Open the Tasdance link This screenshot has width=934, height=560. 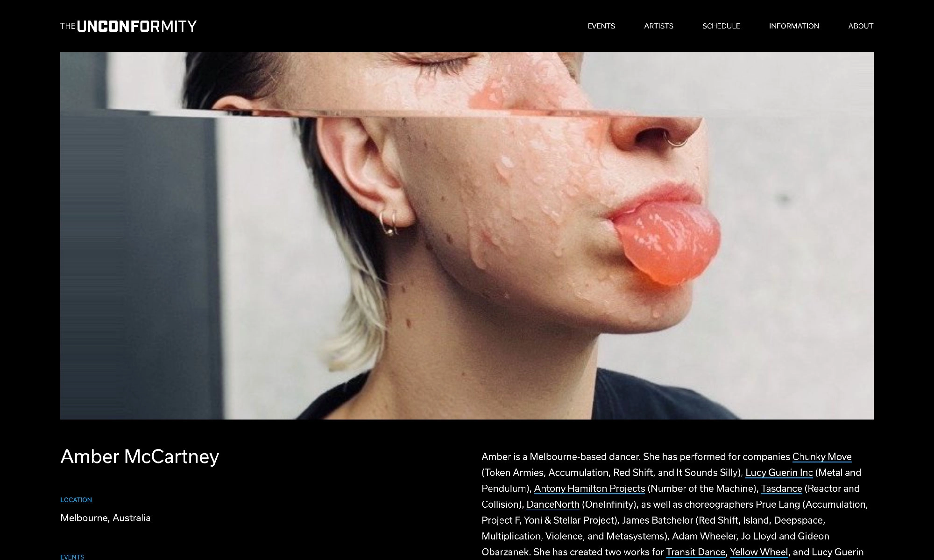coord(781,489)
